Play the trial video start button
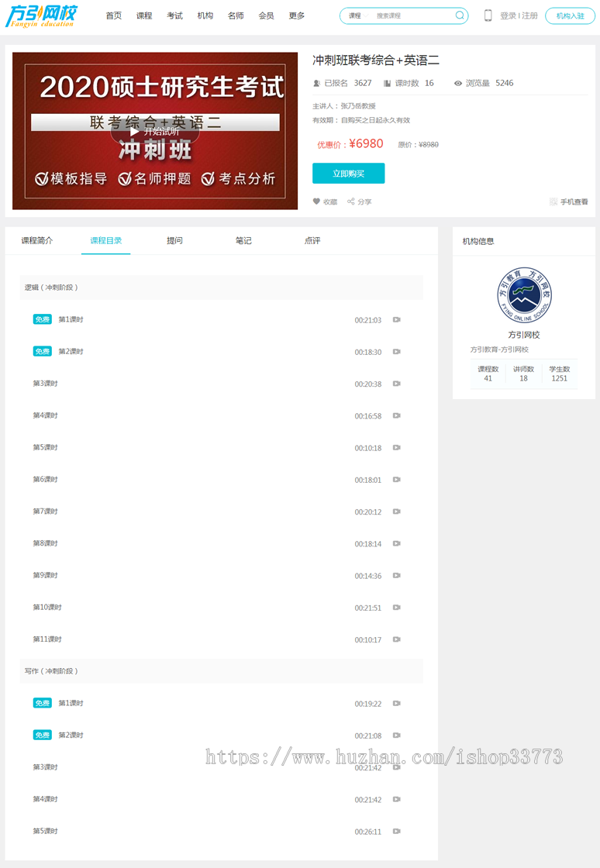600x868 pixels. [x=155, y=132]
